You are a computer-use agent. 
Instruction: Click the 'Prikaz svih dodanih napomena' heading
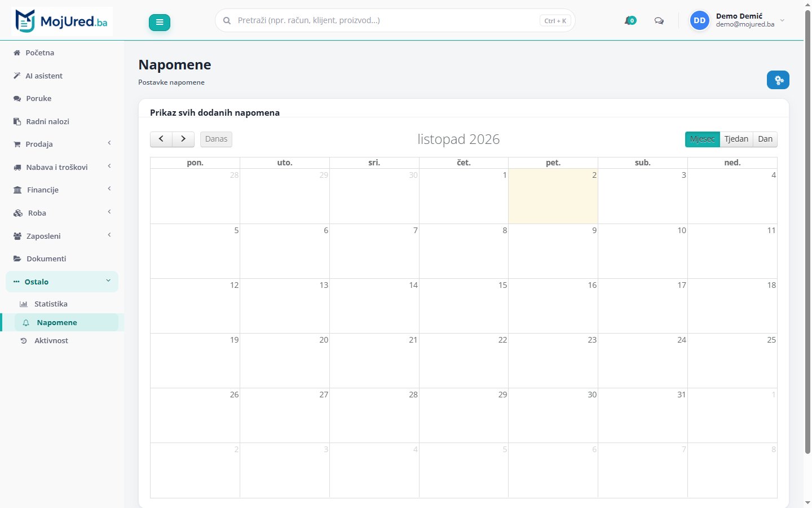tap(215, 112)
